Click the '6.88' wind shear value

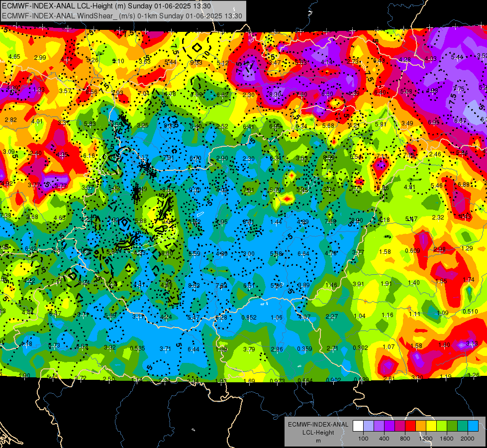(464, 184)
